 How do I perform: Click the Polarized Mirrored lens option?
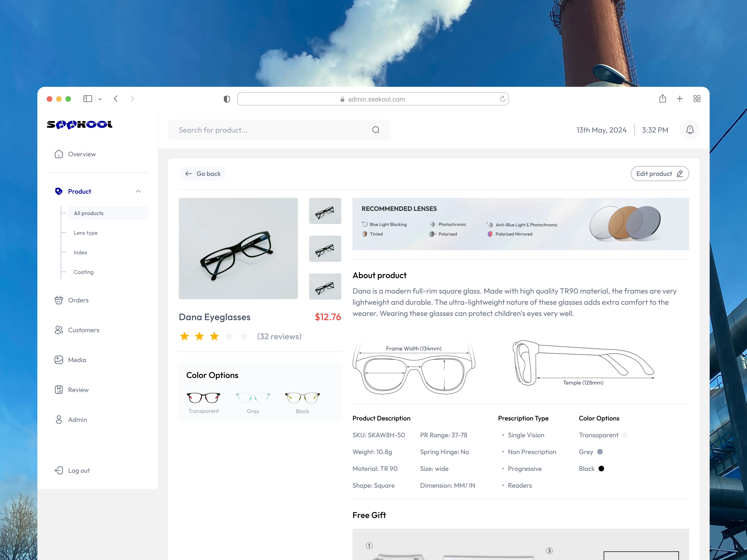[510, 234]
